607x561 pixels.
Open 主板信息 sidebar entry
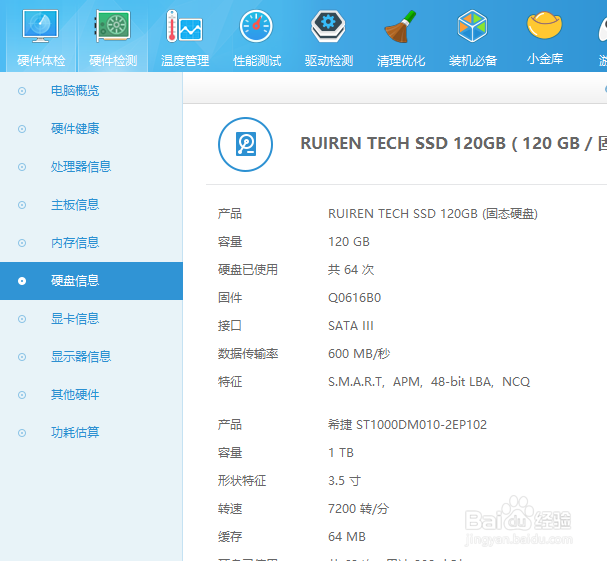point(75,204)
